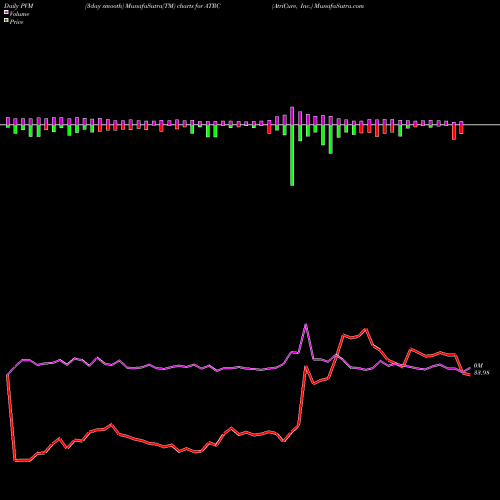Click the magenta Volume legend swatch
Viewport: 500px width, 500px height.
coord(6,12)
